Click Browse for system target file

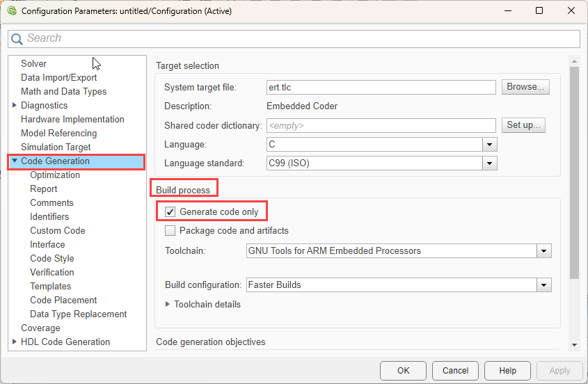(525, 87)
